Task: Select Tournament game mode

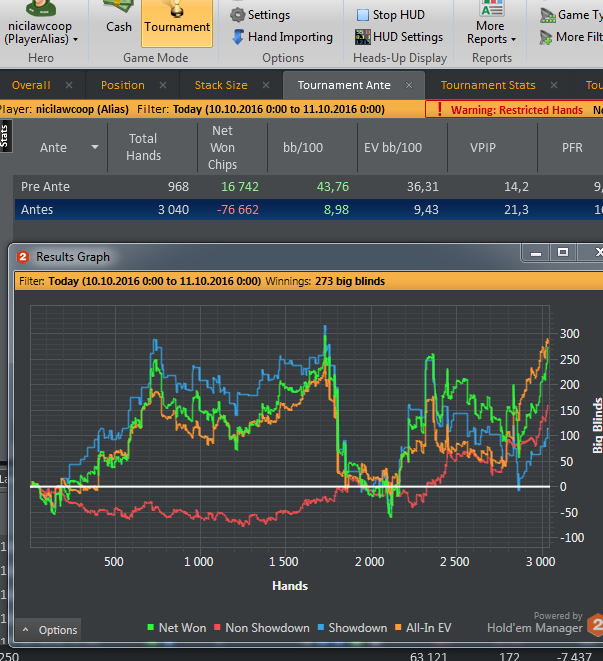Action: tap(177, 22)
